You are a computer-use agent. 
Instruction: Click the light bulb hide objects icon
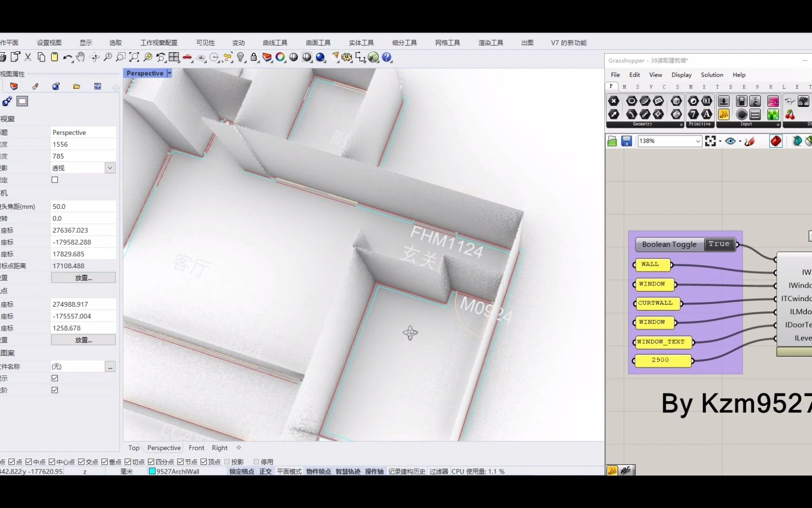(x=241, y=57)
